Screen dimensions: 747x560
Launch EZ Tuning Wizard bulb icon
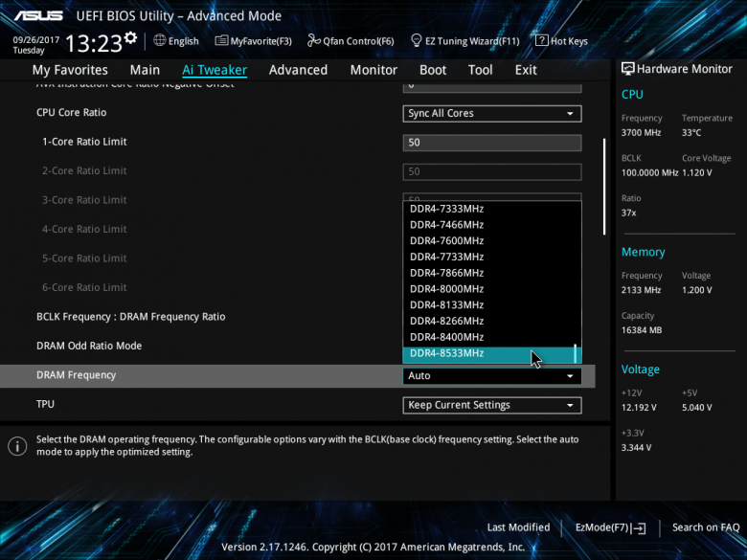[417, 40]
